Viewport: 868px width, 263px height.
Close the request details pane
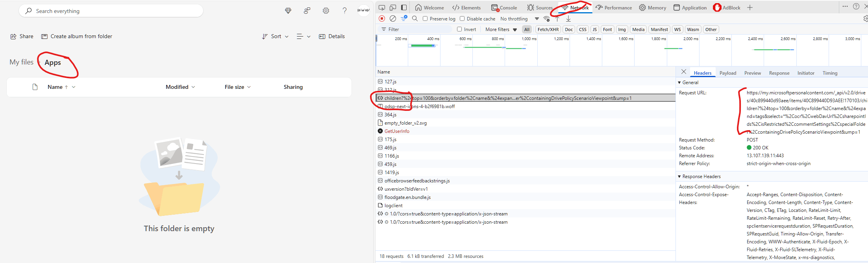[x=684, y=72]
